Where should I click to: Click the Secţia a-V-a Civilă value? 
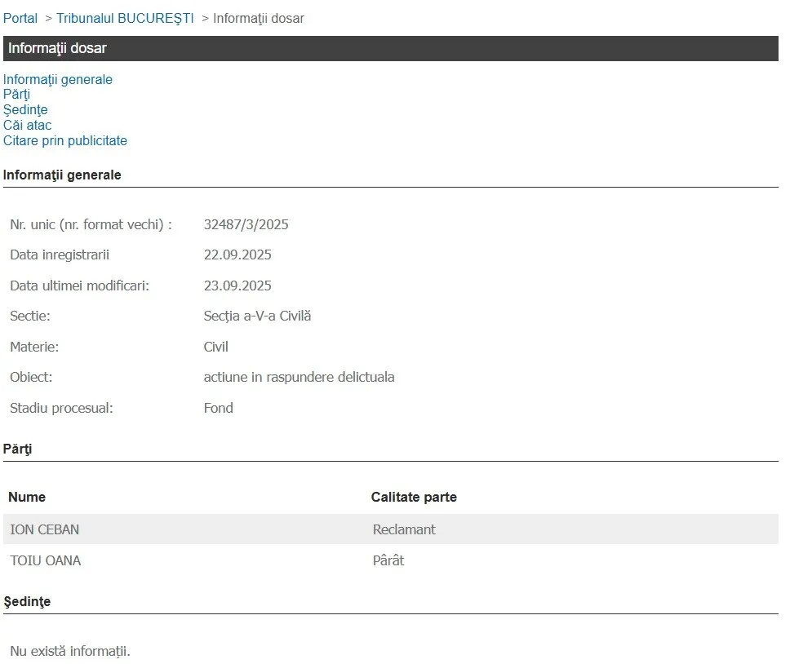257,316
